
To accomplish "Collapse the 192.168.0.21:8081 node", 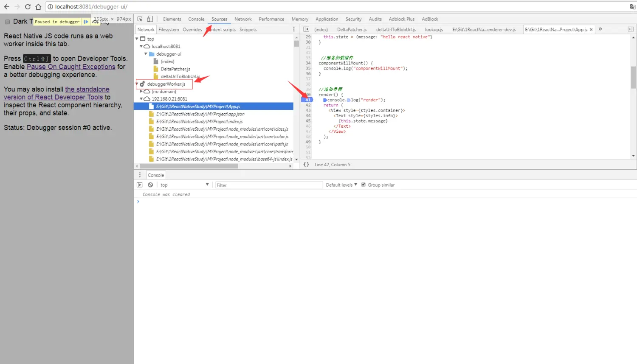I will coord(141,99).
